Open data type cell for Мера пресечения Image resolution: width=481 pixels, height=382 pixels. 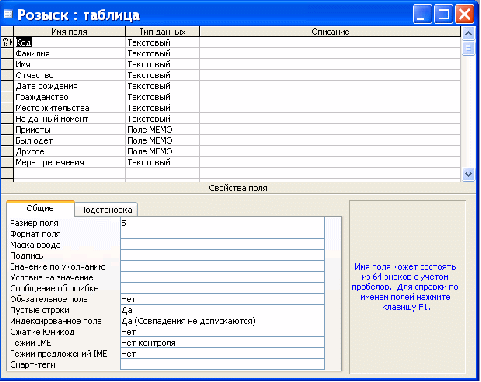pos(162,162)
